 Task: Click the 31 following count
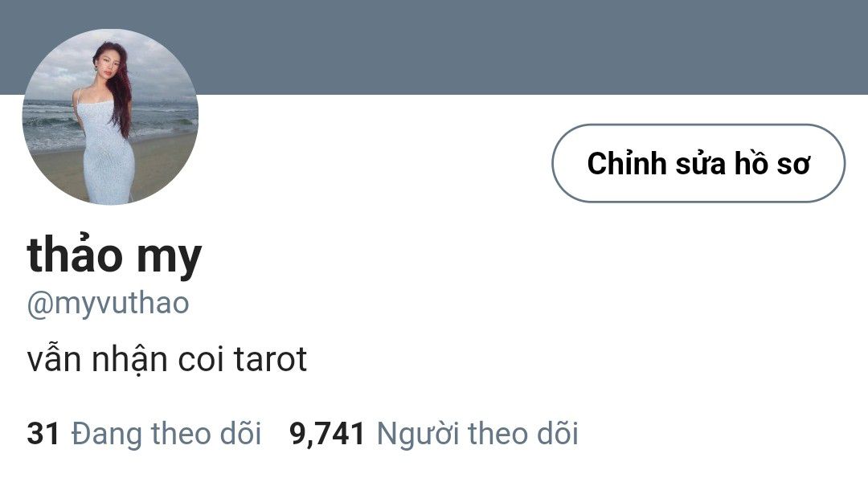tap(43, 433)
